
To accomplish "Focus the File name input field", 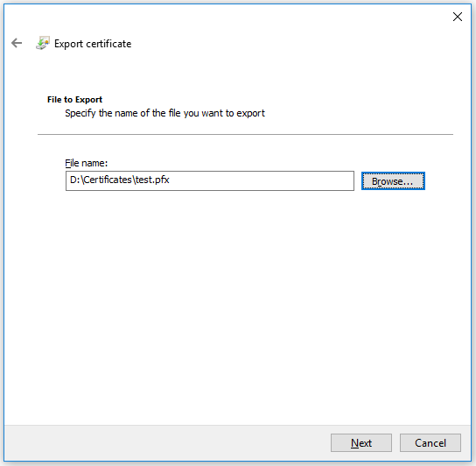I will [210, 180].
